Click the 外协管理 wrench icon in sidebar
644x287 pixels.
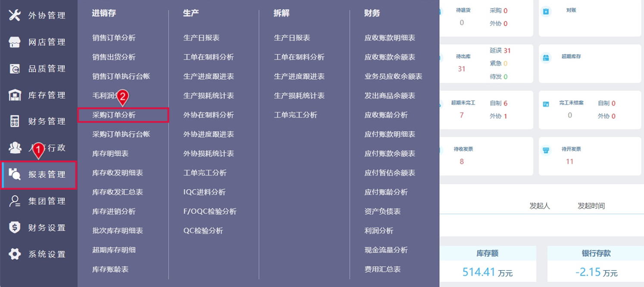click(x=15, y=15)
